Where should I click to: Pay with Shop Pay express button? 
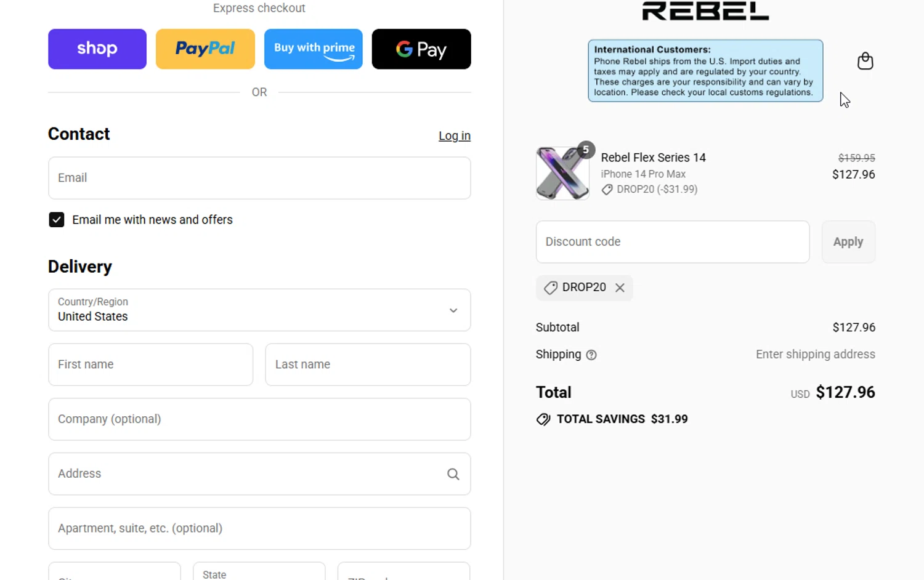coord(97,49)
